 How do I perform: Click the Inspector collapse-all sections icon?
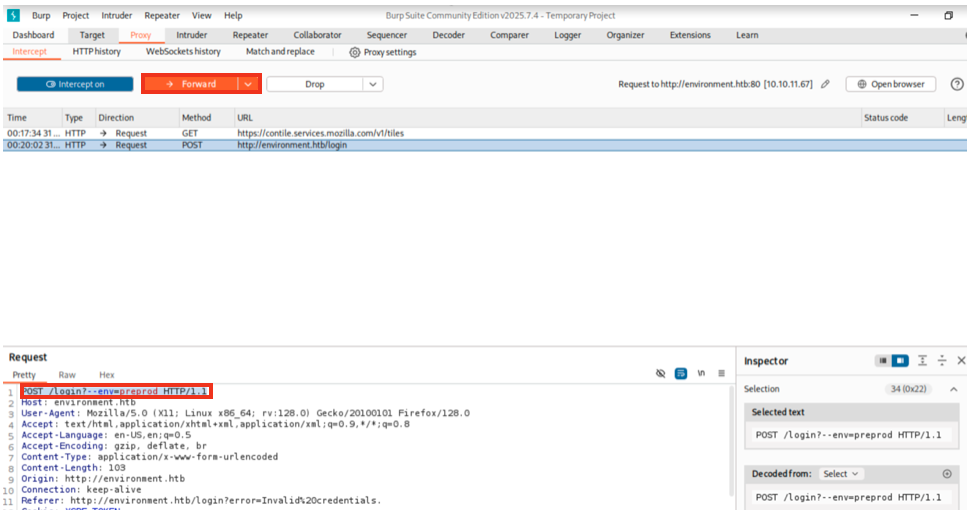(942, 361)
